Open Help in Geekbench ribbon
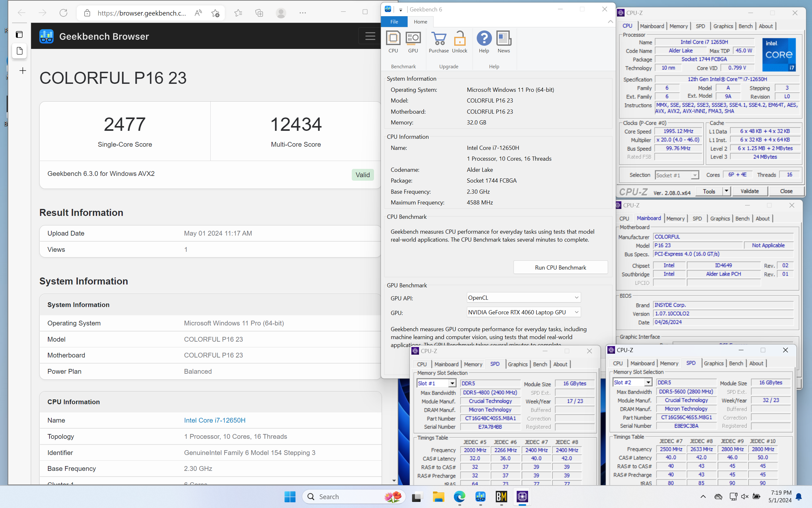This screenshot has width=812, height=508. 484,42
